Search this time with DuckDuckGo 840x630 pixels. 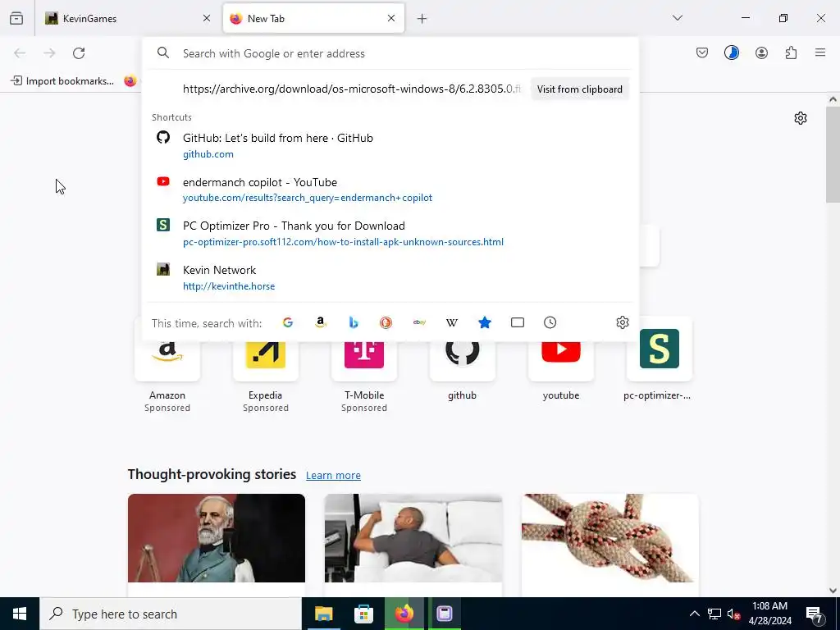[x=386, y=322]
